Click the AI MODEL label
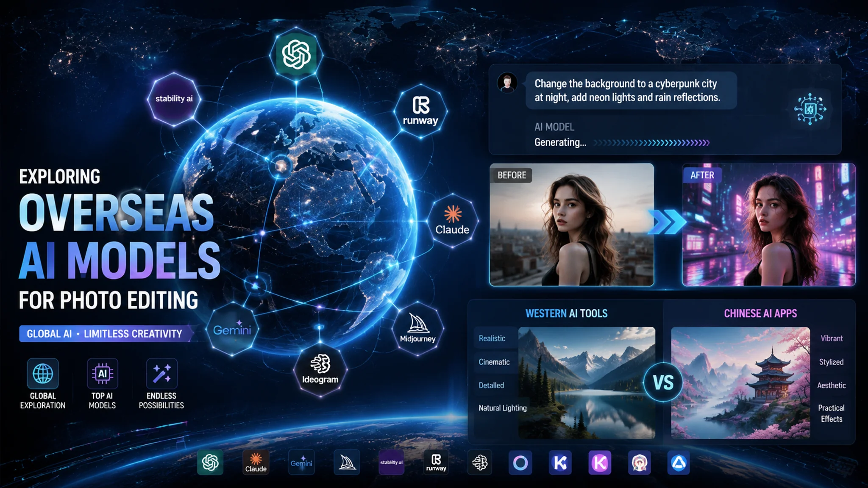This screenshot has width=868, height=488. [x=554, y=127]
